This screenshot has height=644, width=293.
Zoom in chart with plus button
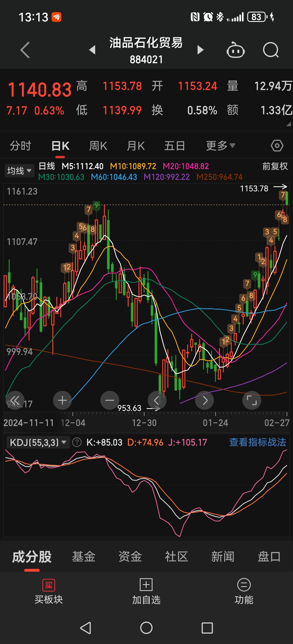(x=62, y=400)
